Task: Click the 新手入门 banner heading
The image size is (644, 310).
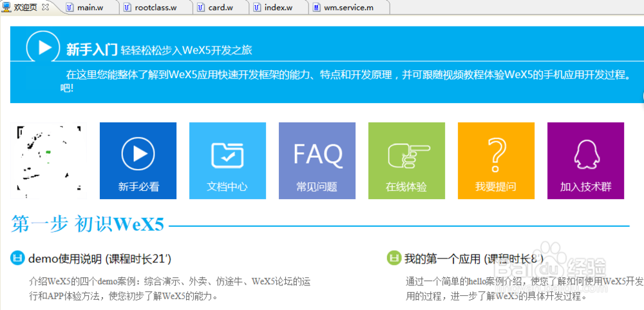Action: (92, 50)
